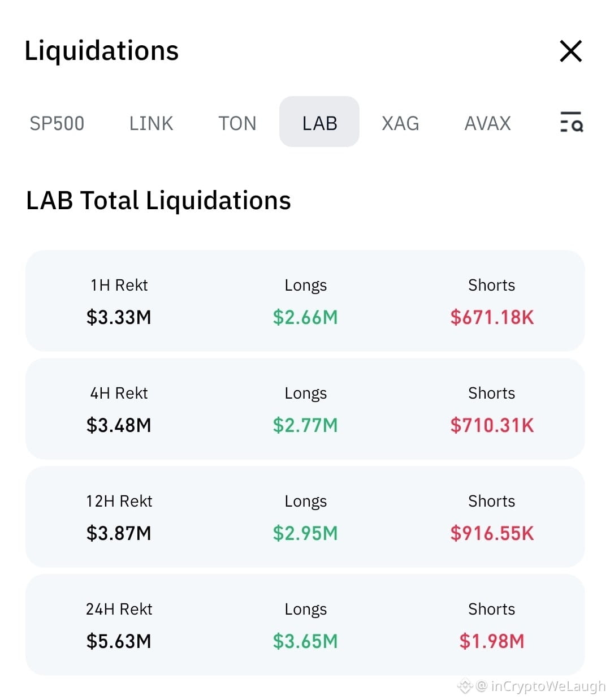This screenshot has height=700, width=610.
Task: Select the TON tab
Action: (237, 123)
